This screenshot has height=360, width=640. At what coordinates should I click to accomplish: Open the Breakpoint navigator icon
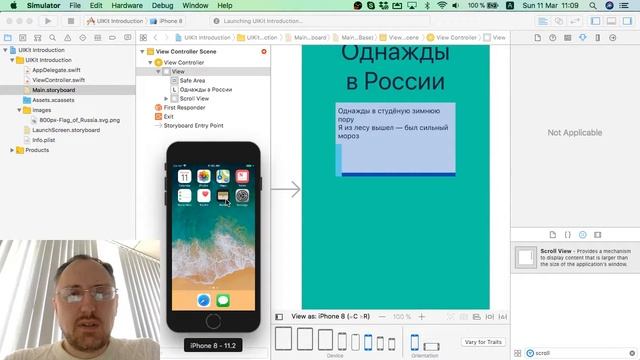pyautogui.click(x=112, y=38)
